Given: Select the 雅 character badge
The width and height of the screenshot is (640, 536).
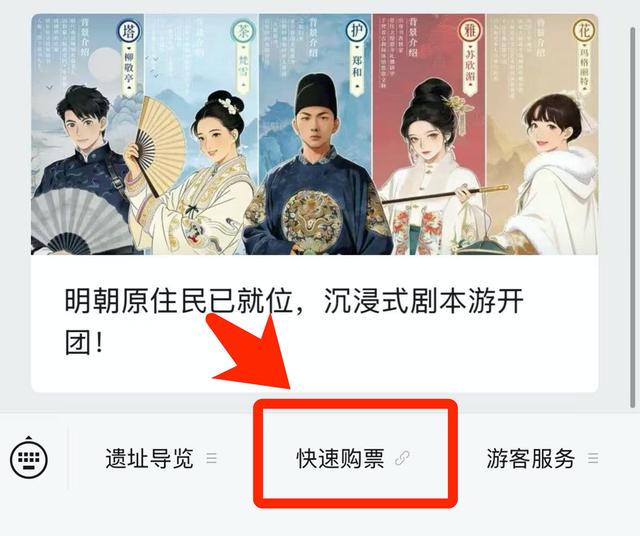Looking at the screenshot, I should coord(471,31).
